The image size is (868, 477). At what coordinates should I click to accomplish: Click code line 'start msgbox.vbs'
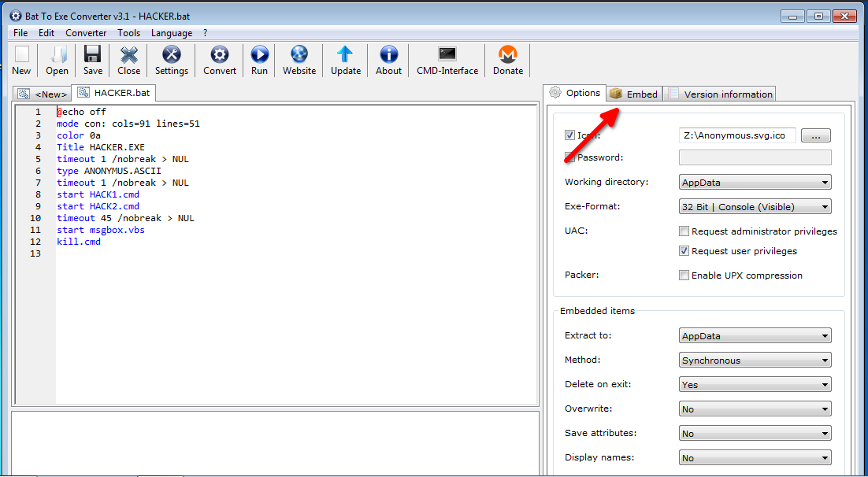[x=101, y=230]
